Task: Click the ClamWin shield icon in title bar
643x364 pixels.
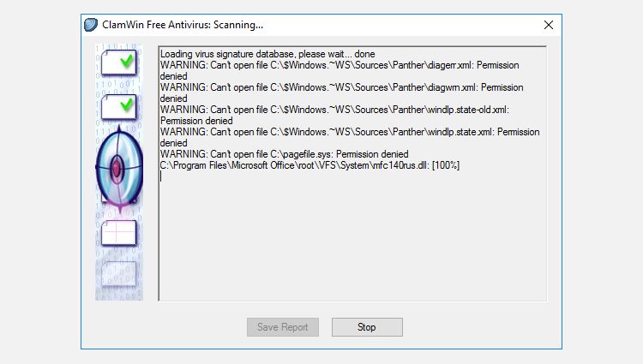Action: [x=91, y=25]
